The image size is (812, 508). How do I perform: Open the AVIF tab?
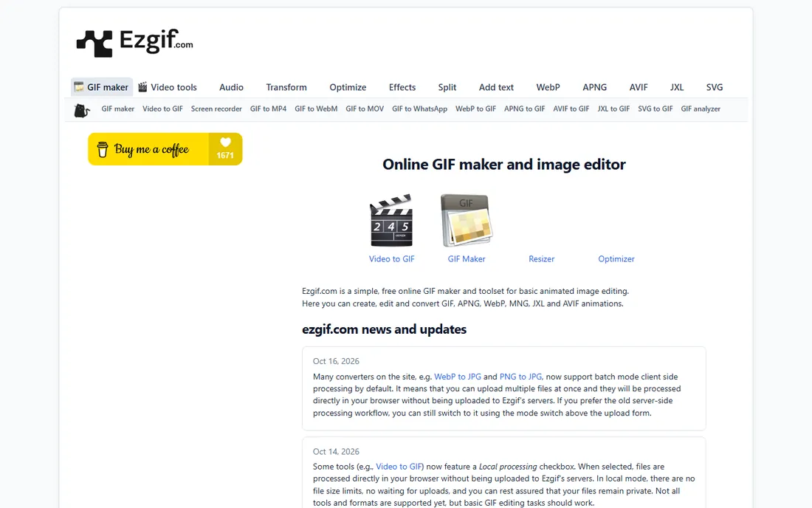pos(639,87)
